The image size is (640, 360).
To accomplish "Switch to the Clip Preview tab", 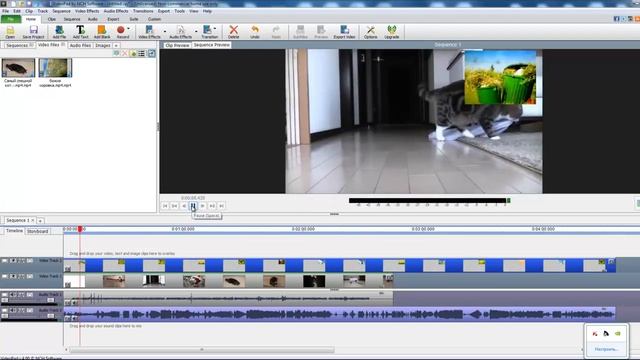I will pos(177,45).
